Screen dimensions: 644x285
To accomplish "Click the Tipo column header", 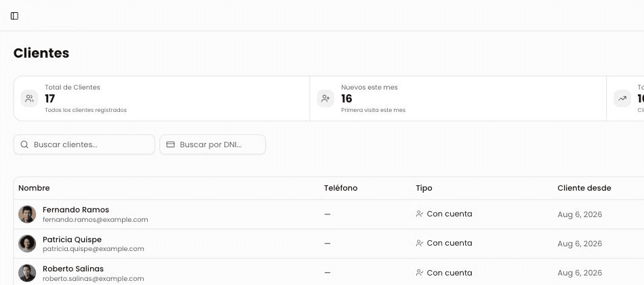I will click(424, 188).
